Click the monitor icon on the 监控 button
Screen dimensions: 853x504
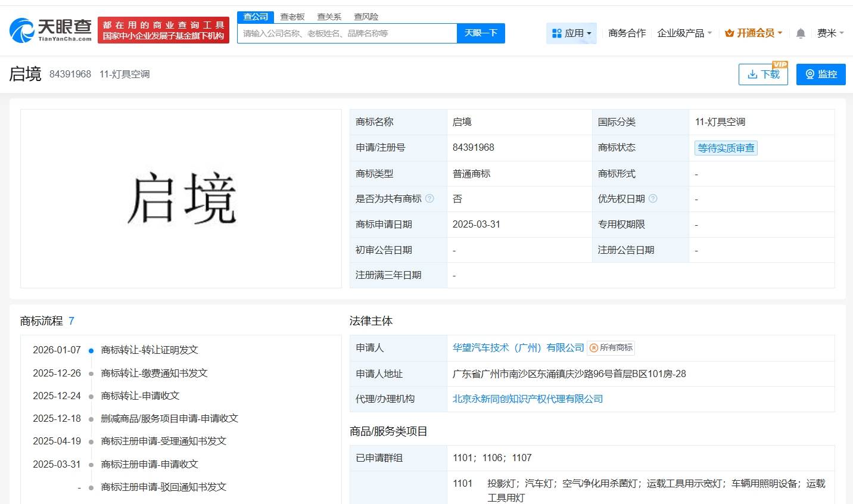coord(810,74)
